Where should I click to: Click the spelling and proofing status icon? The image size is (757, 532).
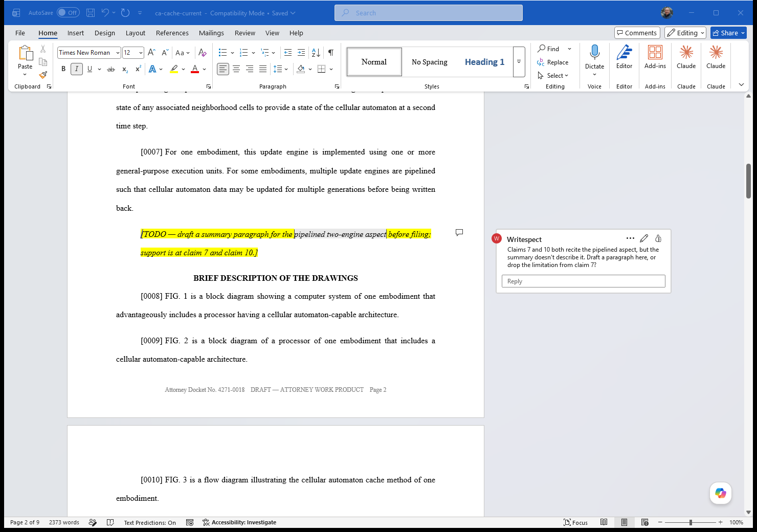coord(110,522)
